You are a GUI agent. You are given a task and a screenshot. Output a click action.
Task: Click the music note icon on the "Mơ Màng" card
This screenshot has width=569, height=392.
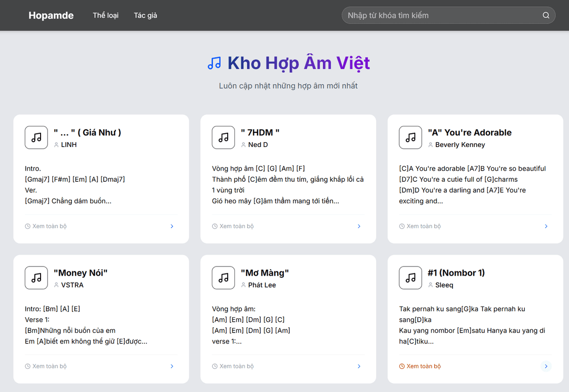(223, 278)
